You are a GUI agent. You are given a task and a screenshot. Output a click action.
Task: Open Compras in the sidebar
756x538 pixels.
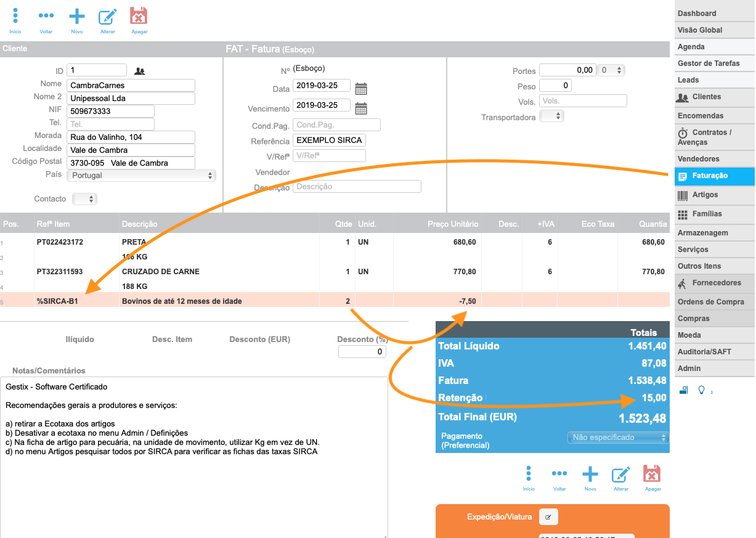pos(714,319)
